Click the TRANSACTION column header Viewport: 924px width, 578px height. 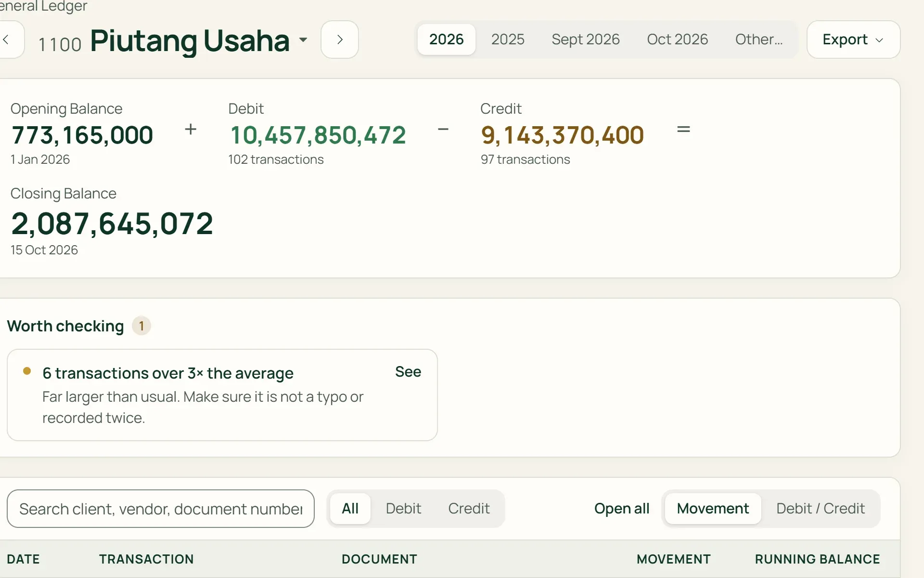tap(146, 559)
